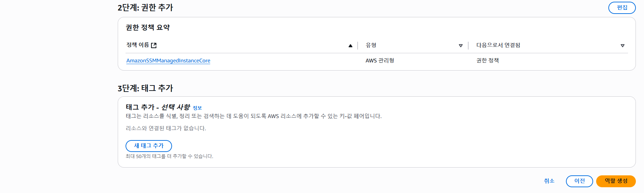The image size is (644, 193).
Task: Click the AWS 관리형 type cell
Action: (x=380, y=60)
